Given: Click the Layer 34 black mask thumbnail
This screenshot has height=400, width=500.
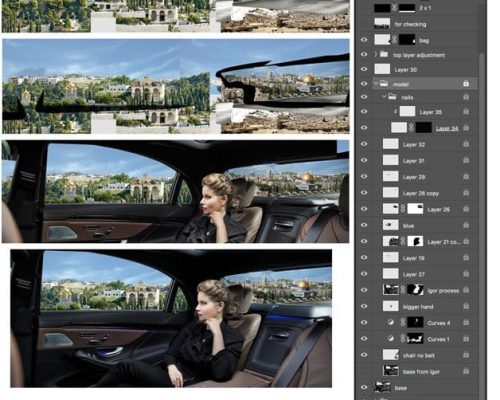Looking at the screenshot, I should coord(424,128).
